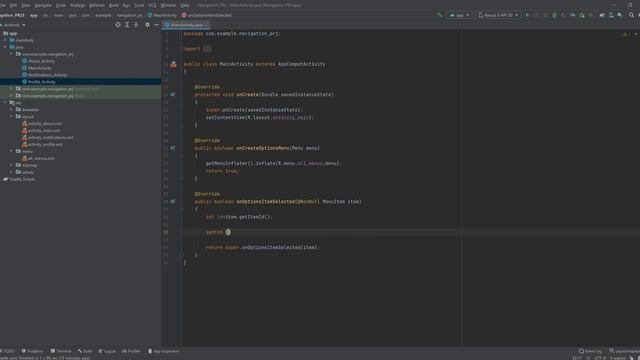Click the Search Everywhere magnifier icon

pos(631,15)
